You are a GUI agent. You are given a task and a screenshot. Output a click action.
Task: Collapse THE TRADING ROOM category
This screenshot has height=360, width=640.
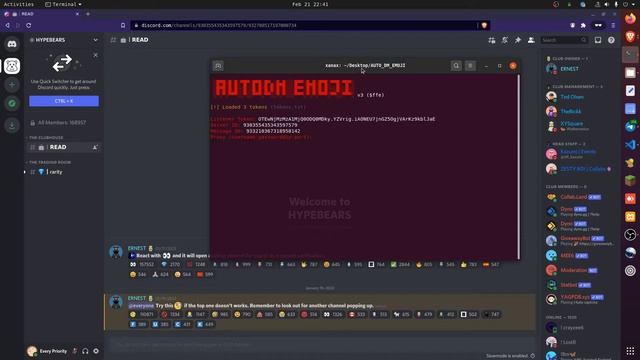(x=49, y=162)
